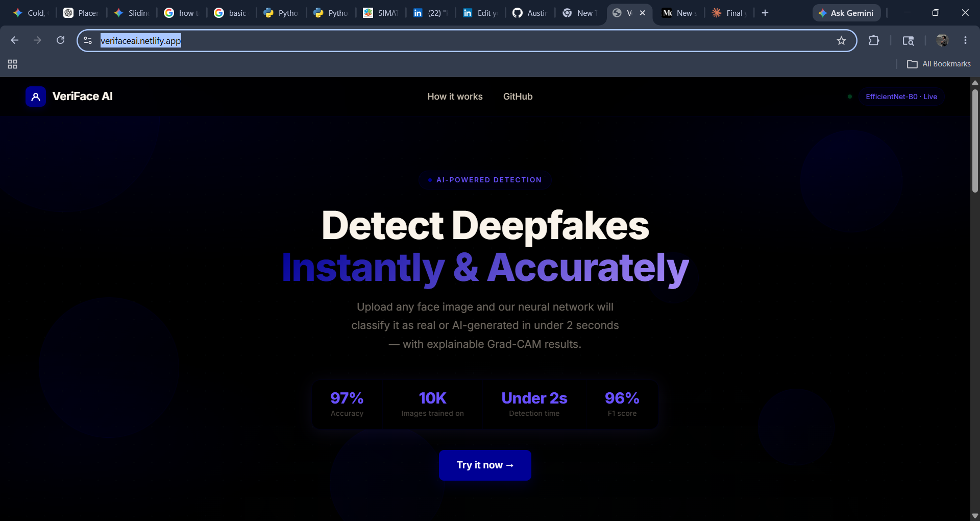This screenshot has height=521, width=980.
Task: Click the page scrollbar up arrow
Action: (975, 82)
